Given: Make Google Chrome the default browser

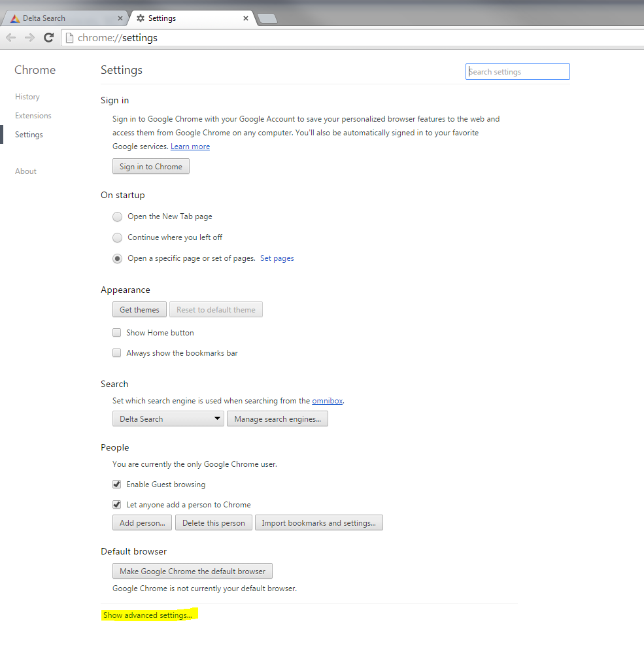Looking at the screenshot, I should [192, 571].
